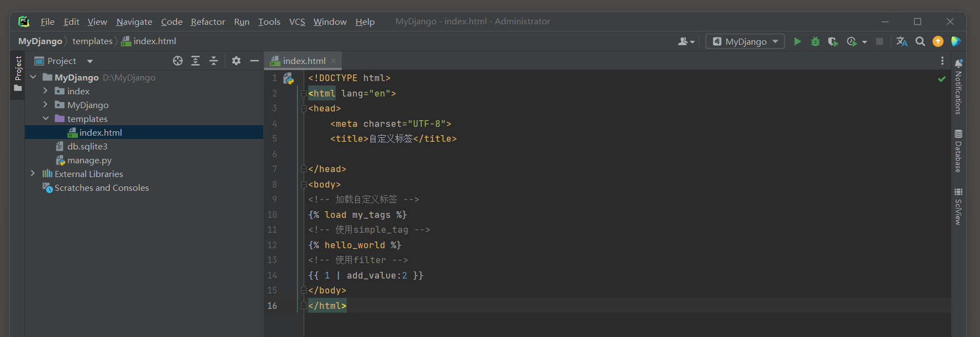Click the disabled stop square button
The height and width of the screenshot is (337, 980).
point(880,41)
